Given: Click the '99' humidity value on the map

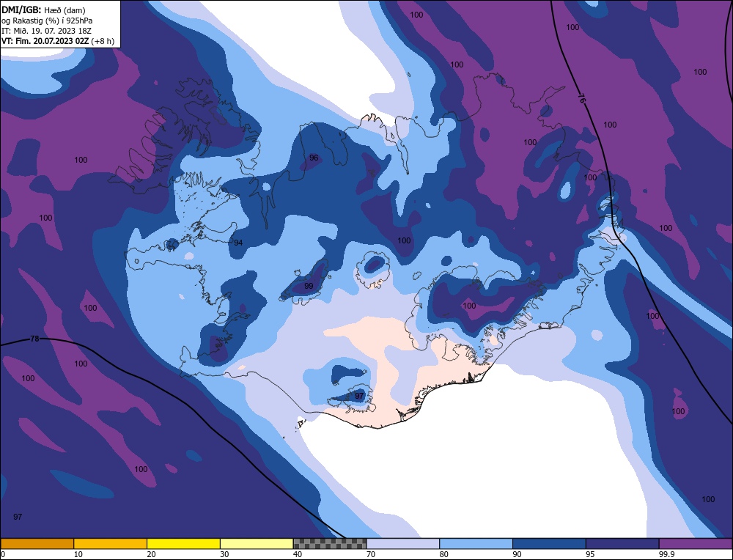Looking at the screenshot, I should point(309,286).
